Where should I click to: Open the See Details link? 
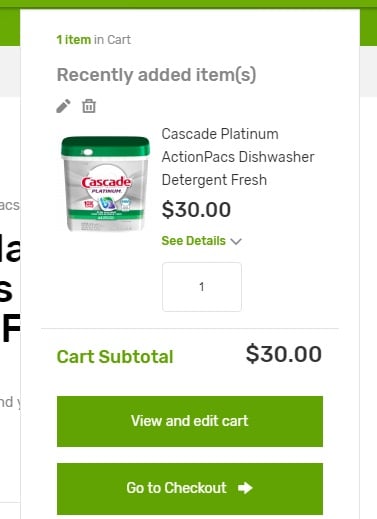click(x=194, y=241)
